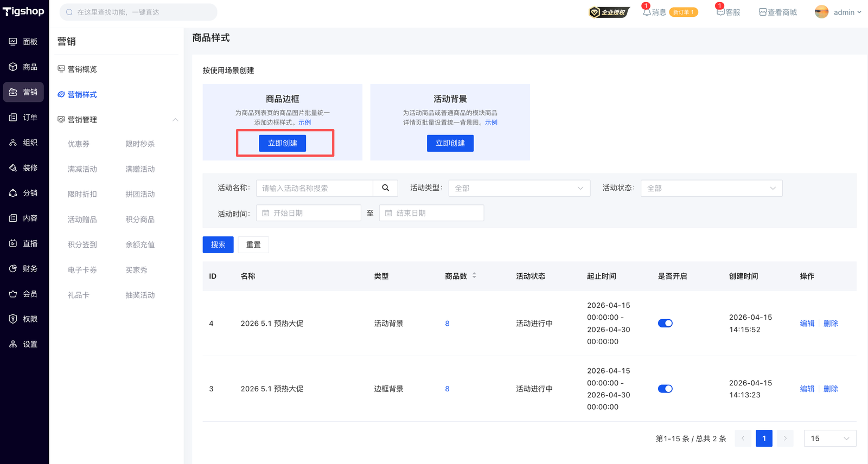Click the 查看商城 store icon

point(763,12)
